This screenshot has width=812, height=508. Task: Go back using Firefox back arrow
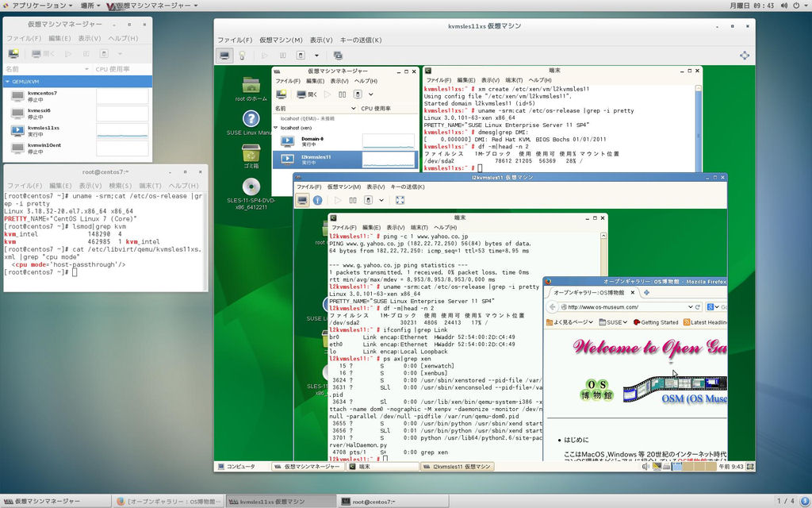tap(553, 307)
